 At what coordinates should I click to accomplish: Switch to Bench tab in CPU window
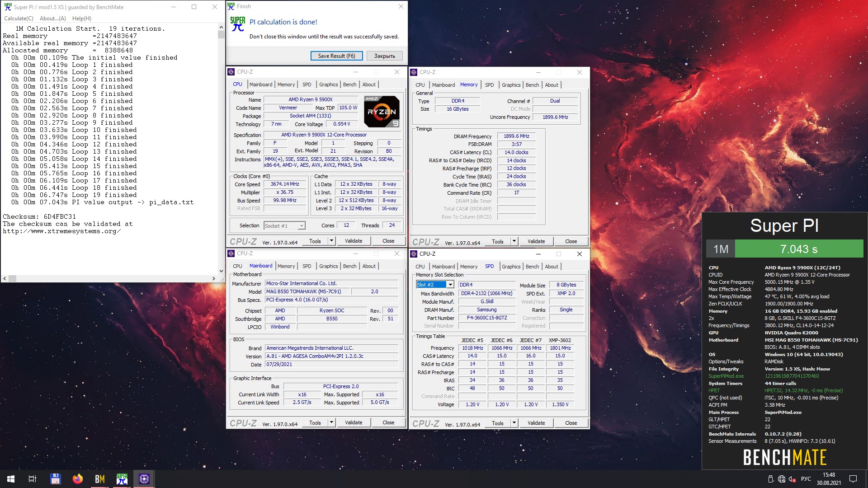coord(349,84)
